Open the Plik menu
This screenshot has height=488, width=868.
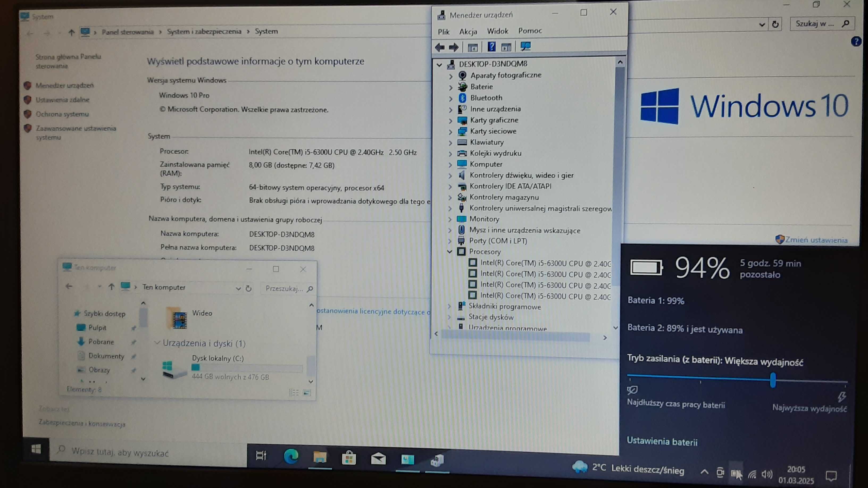pos(443,32)
